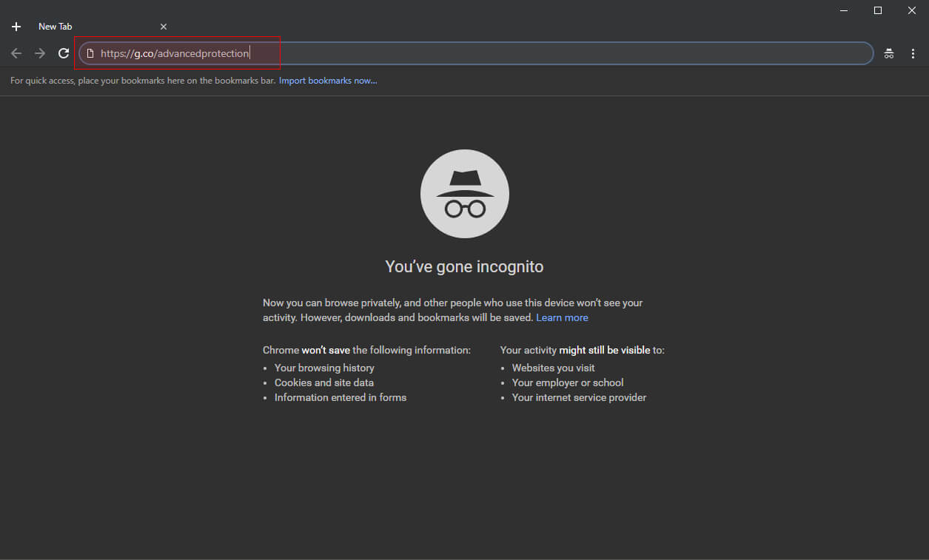Screen dimensions: 929x560
Task: Click the Your browsing history bullet item
Action: [x=324, y=368]
